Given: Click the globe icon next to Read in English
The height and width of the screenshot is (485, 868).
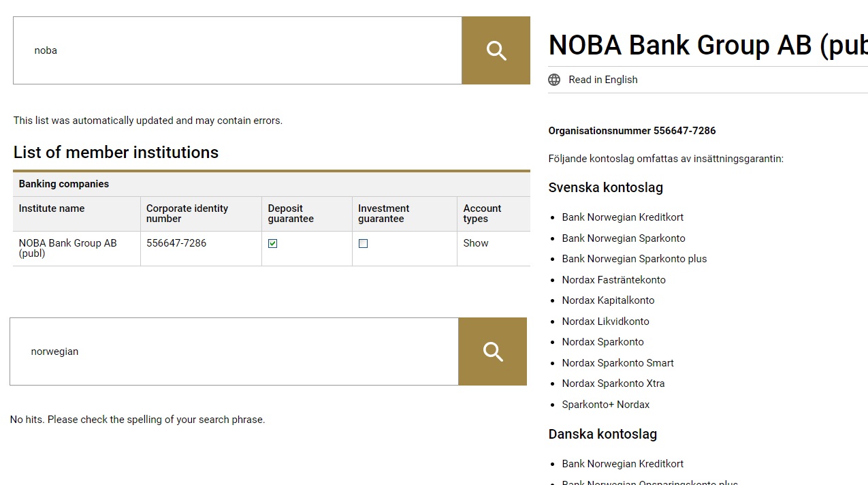Looking at the screenshot, I should pos(555,80).
